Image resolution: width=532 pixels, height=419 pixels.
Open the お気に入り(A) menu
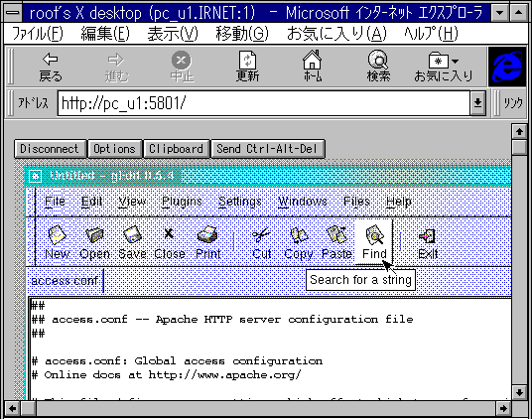(x=336, y=33)
